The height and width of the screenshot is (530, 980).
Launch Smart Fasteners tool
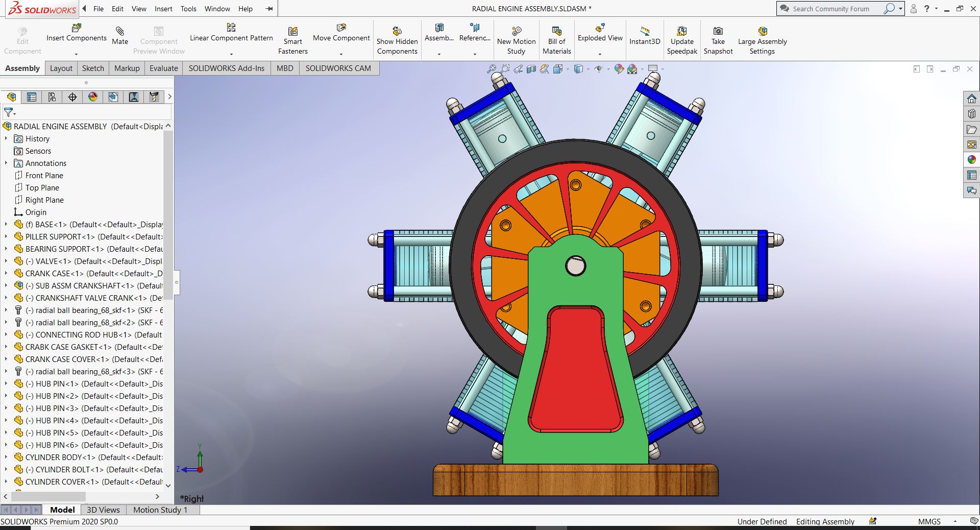click(293, 40)
